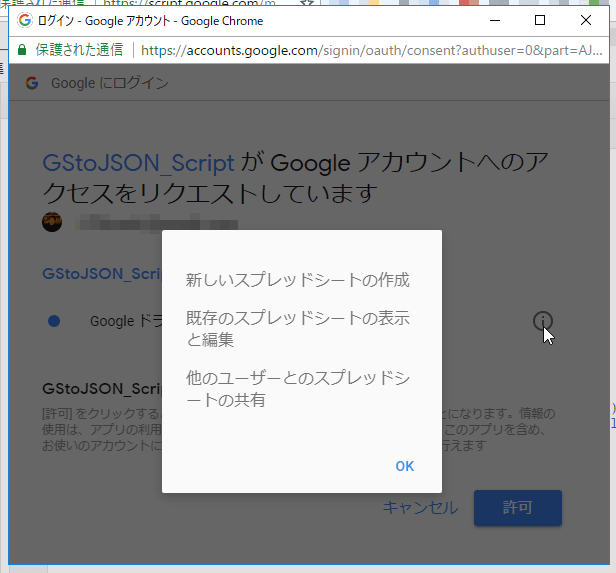The height and width of the screenshot is (573, 616).
Task: Click the GStoJSON_Script title link
Action: (x=138, y=163)
